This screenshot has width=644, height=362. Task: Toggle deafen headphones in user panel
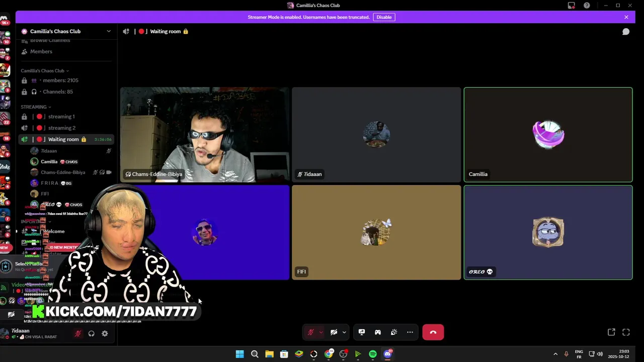[91, 333]
